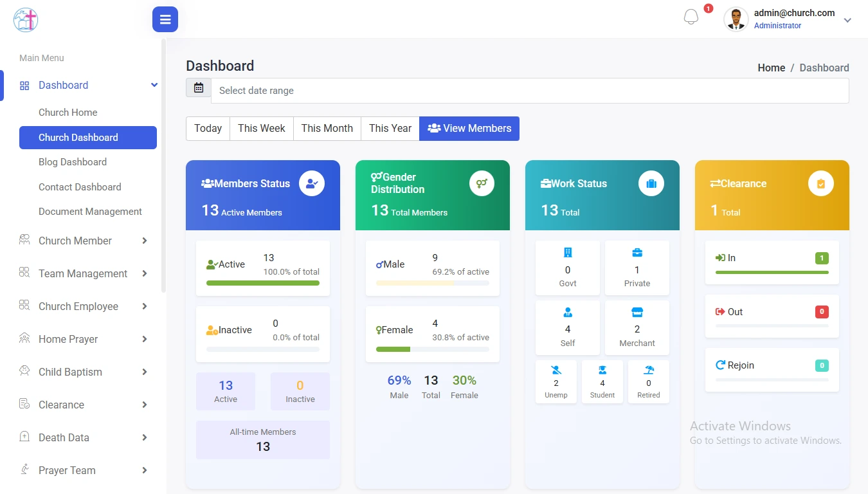Image resolution: width=868 pixels, height=494 pixels.
Task: Click the Gender Distribution card's gender icon
Action: click(x=482, y=183)
